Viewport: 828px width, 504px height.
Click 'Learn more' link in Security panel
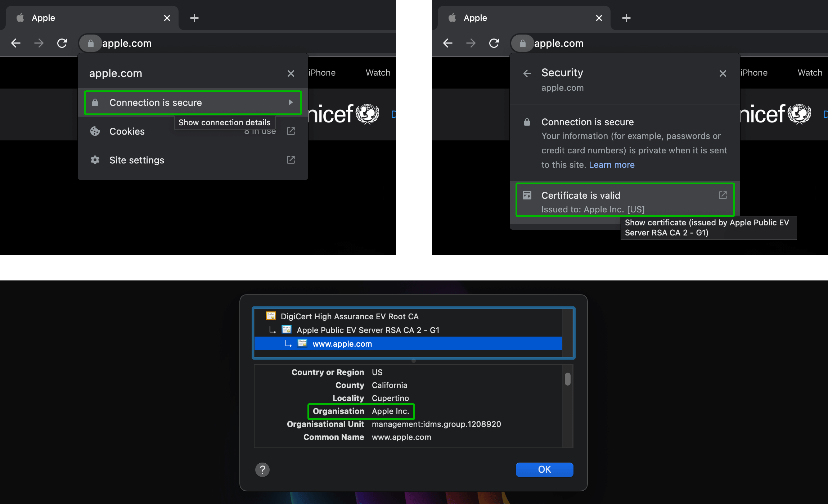(x=612, y=165)
